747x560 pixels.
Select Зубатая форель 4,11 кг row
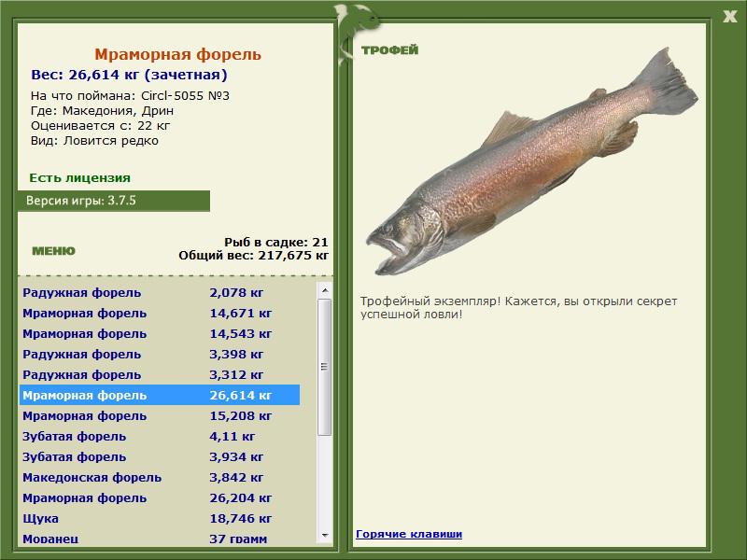click(x=159, y=437)
